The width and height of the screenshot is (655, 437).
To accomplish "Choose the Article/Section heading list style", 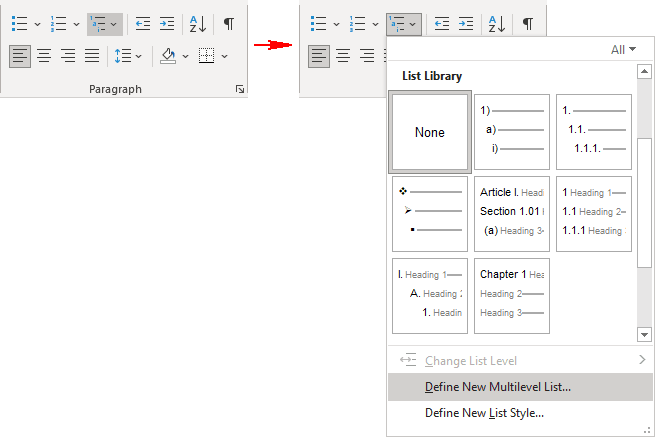I will click(x=511, y=213).
